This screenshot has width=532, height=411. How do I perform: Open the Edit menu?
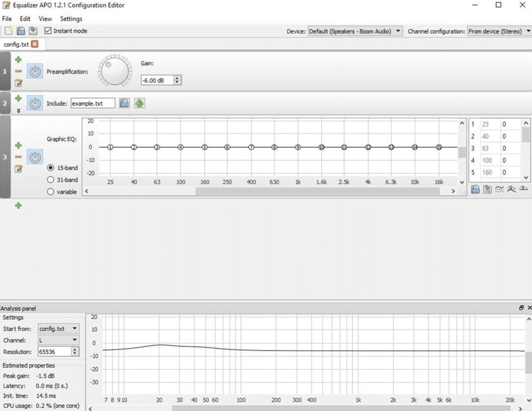point(25,19)
